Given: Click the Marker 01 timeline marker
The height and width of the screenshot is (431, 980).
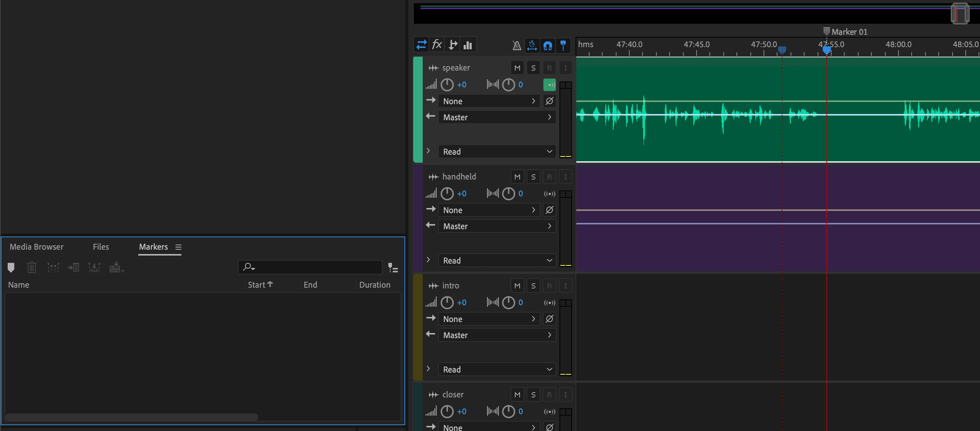Looking at the screenshot, I should click(x=826, y=31).
